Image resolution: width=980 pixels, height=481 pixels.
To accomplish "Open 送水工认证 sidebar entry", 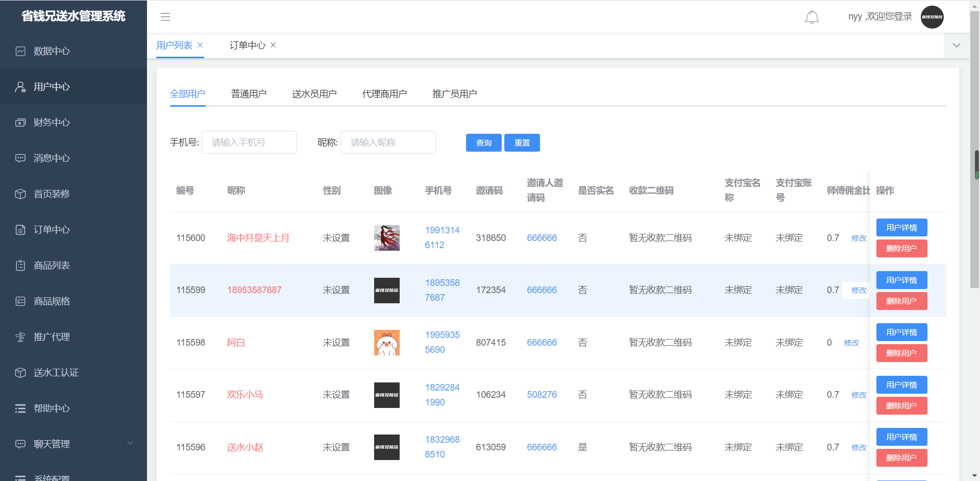I will point(56,373).
